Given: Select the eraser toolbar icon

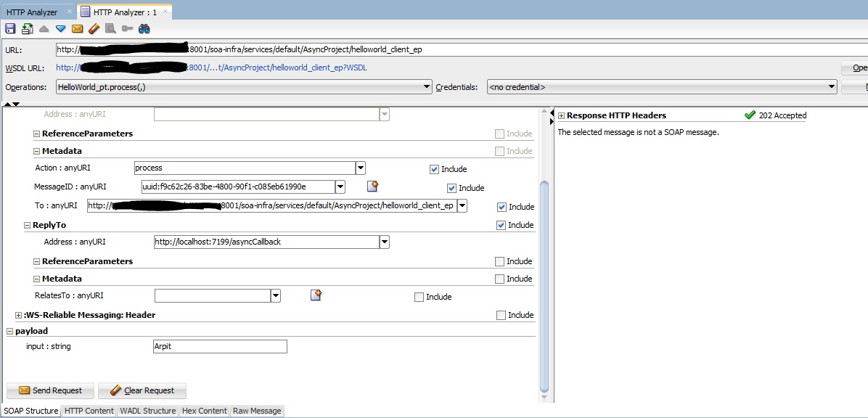Looking at the screenshot, I should (94, 28).
